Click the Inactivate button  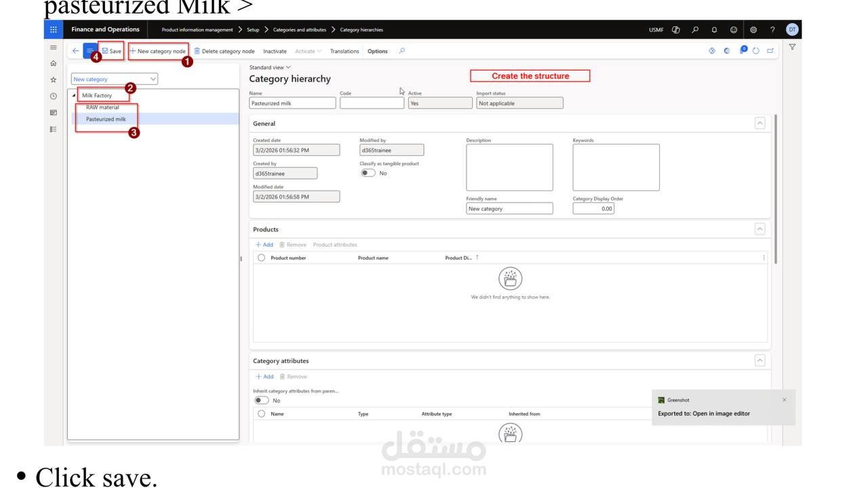[275, 51]
